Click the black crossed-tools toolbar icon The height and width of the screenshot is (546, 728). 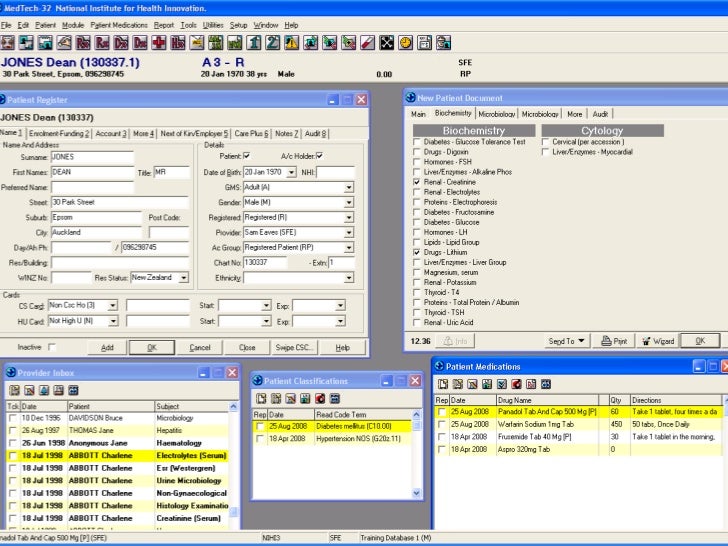click(x=386, y=43)
